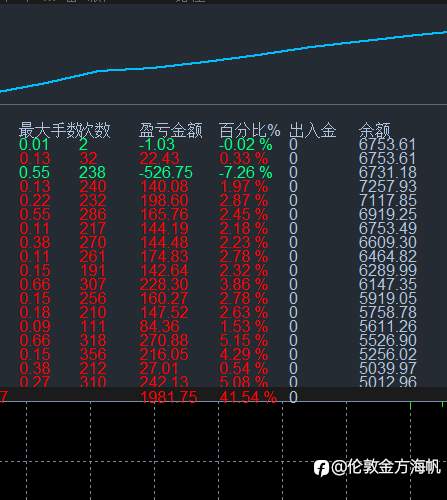This screenshot has width=447, height=500.
Task: Click the loss amount -1.03
Action: 157,145
